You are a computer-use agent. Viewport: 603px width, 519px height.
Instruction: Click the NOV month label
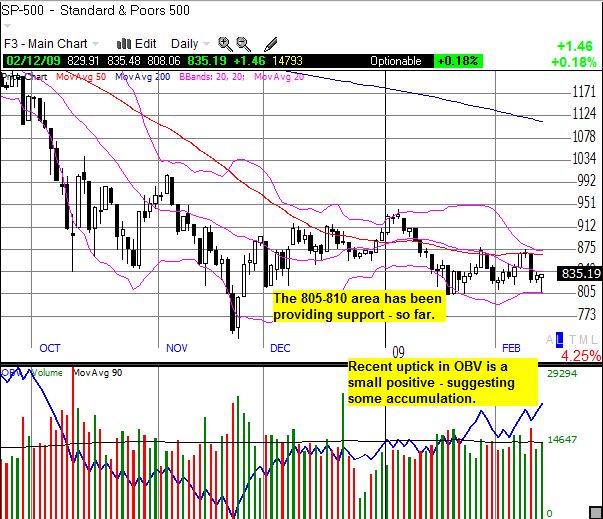(x=177, y=348)
